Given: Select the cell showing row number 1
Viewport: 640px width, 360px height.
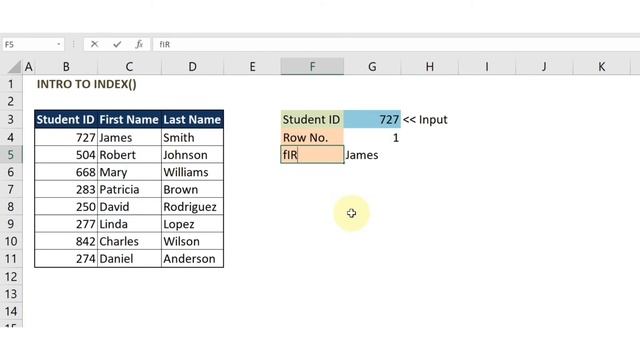Looking at the screenshot, I should 372,137.
